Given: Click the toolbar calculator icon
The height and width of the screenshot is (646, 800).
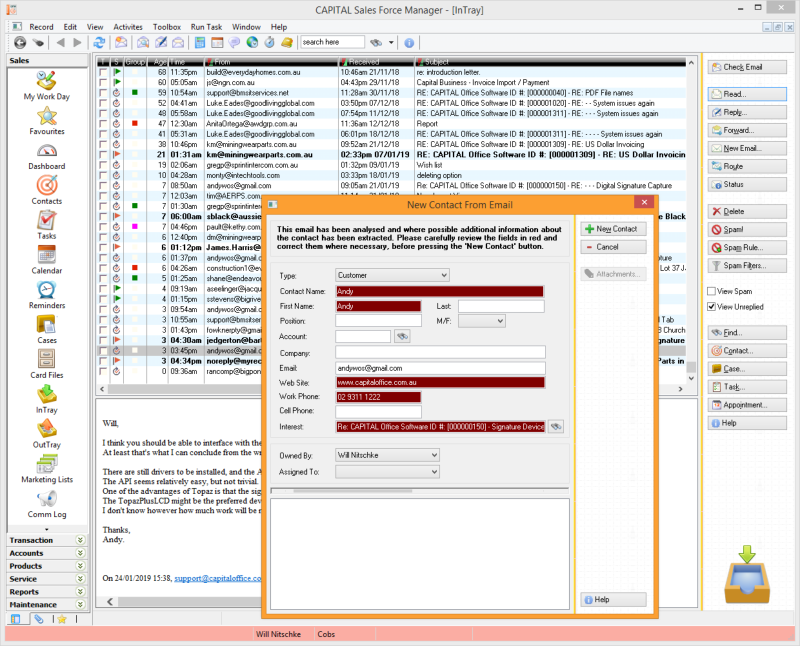Looking at the screenshot, I should coord(200,42).
